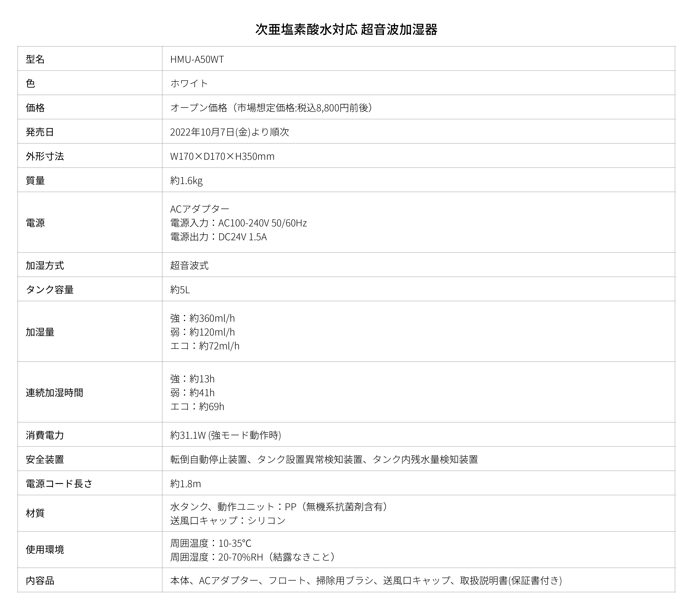Click the 安全装置 row label
This screenshot has width=693, height=616.
pos(45,459)
